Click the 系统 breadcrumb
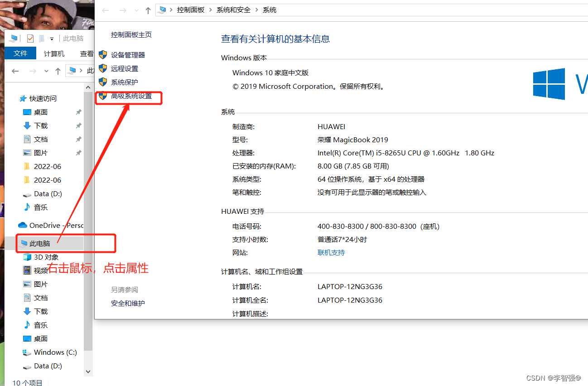The image size is (588, 386). [270, 10]
